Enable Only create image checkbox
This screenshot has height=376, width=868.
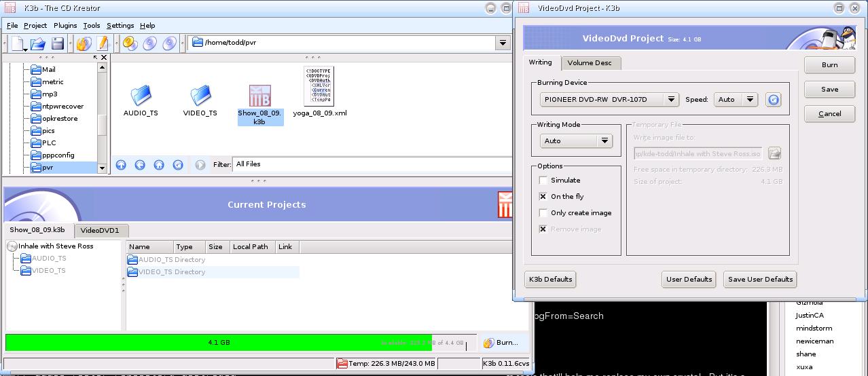click(x=543, y=212)
